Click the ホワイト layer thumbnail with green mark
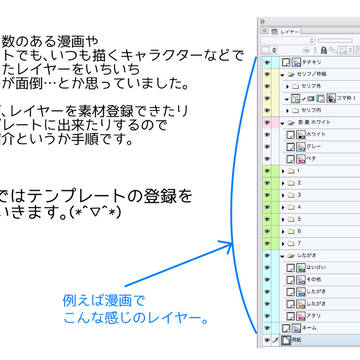Screen dimensions: 360x360 tap(301, 135)
